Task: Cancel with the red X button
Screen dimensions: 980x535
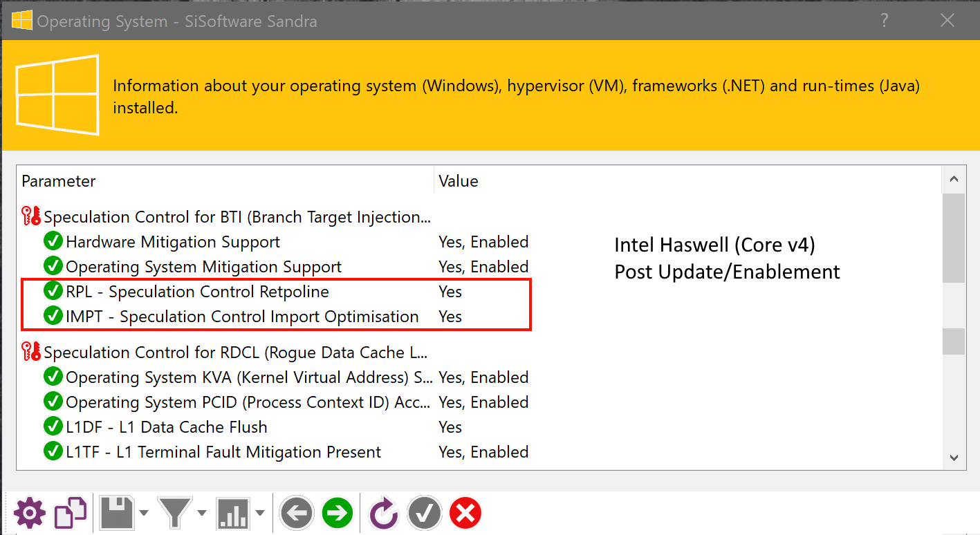Action: (465, 514)
